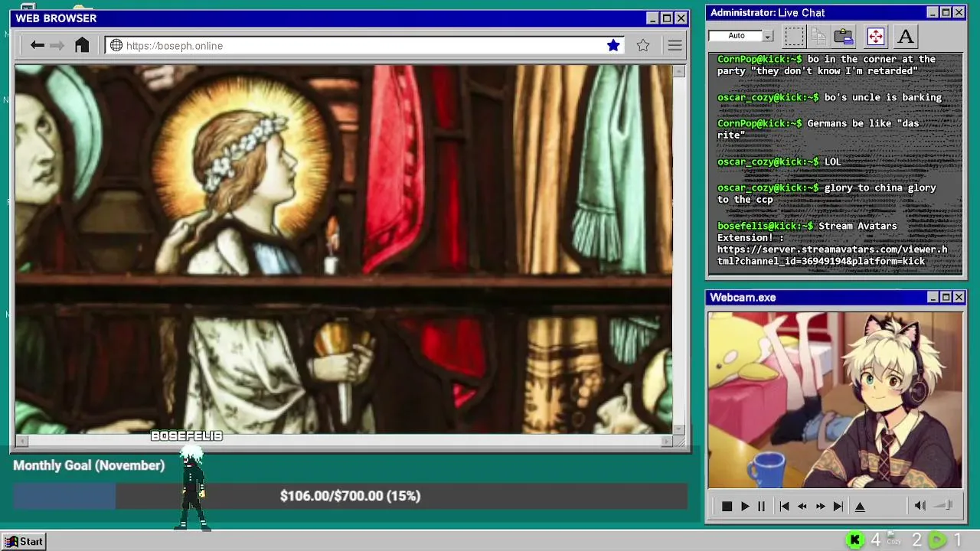Click the Germans be like chat message
980x551 pixels.
[x=818, y=129]
